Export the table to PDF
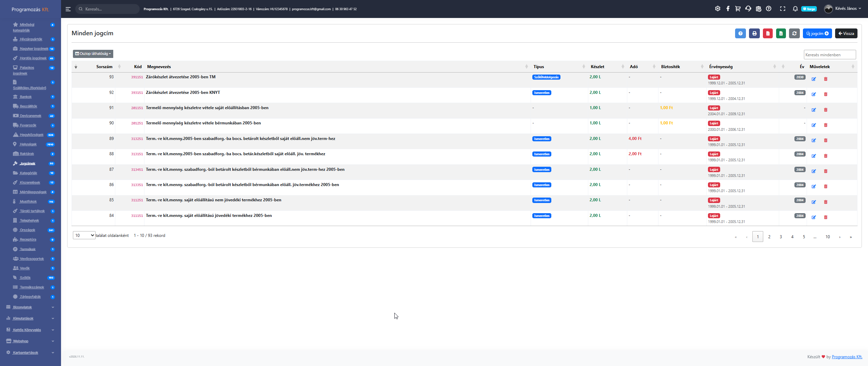868x366 pixels. click(x=768, y=34)
